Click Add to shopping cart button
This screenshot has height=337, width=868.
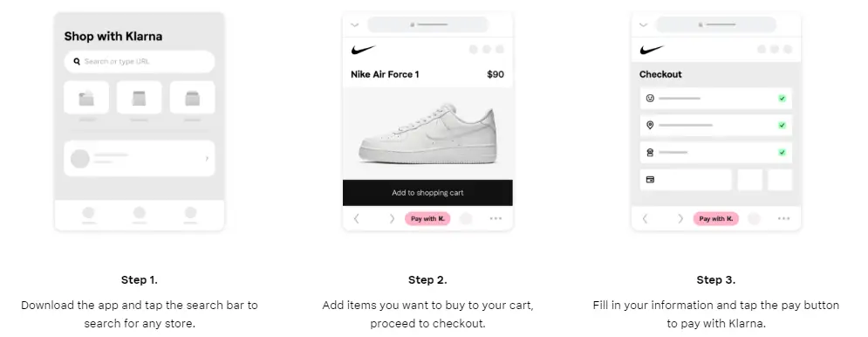(427, 193)
